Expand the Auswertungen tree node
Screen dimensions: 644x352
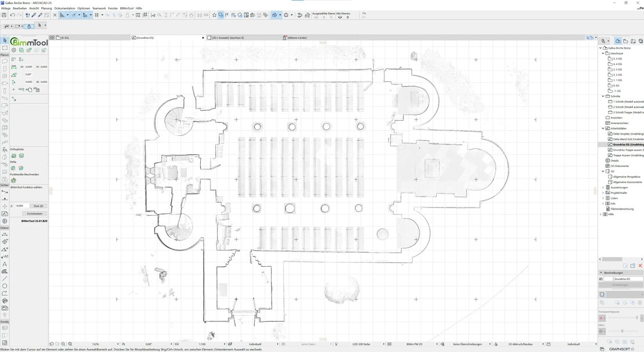pos(602,187)
